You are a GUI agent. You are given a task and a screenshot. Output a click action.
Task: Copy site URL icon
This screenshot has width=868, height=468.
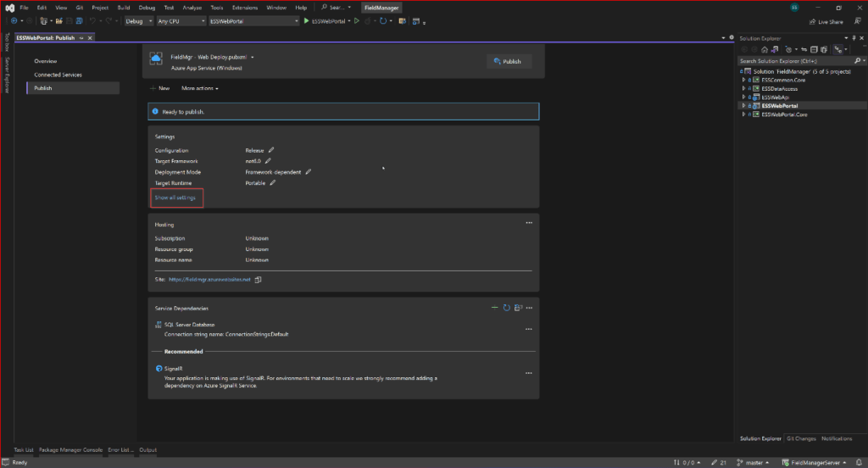click(258, 280)
